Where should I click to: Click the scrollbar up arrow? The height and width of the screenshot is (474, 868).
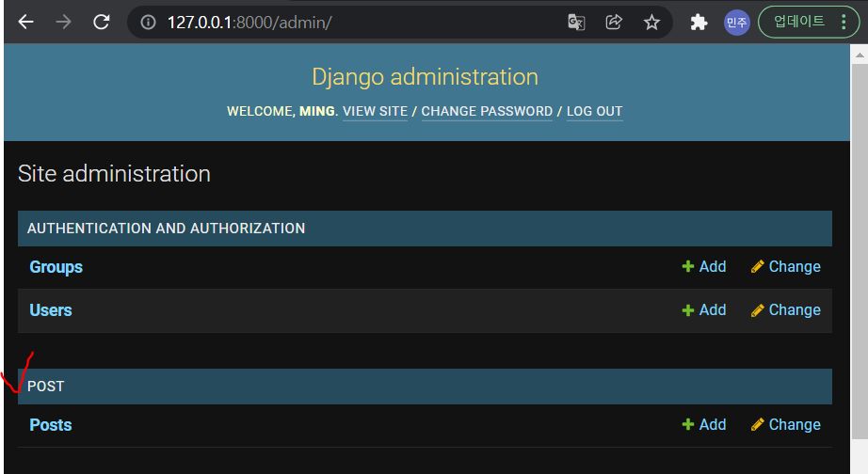coord(860,55)
